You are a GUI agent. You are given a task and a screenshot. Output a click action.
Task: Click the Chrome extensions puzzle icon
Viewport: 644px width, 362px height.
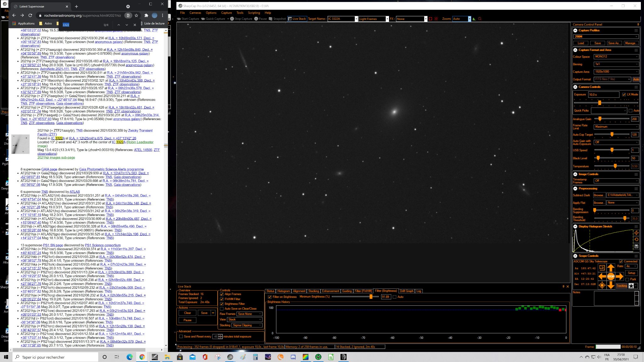tap(146, 15)
